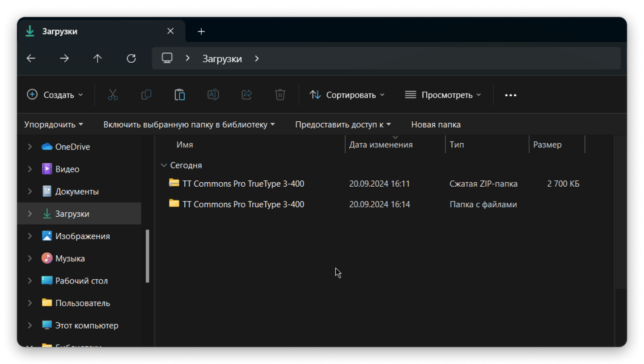This screenshot has width=644, height=364.
Task: Click Загрузки in the address bar
Action: 222,59
